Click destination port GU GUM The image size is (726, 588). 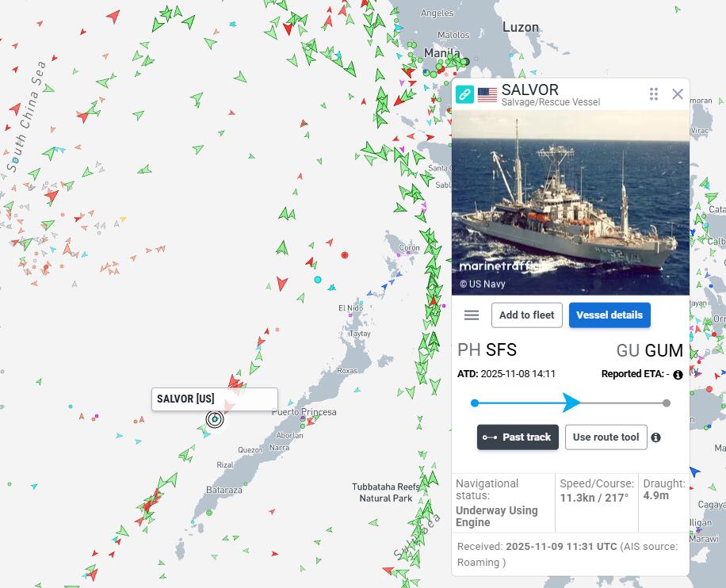pos(650,350)
